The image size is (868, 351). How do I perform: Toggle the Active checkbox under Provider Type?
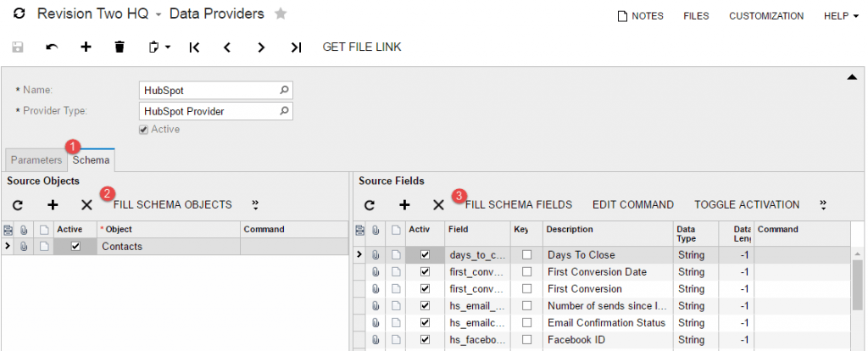pos(143,130)
